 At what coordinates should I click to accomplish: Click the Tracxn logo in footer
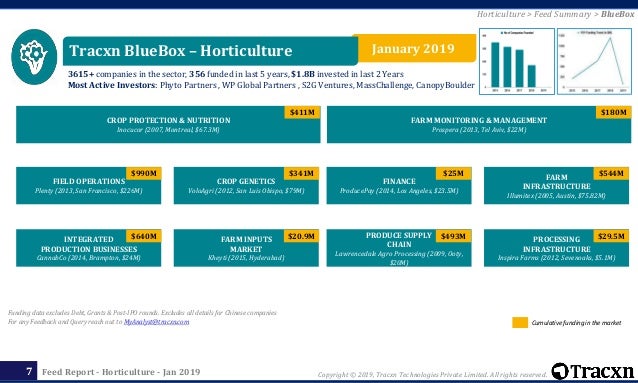(593, 371)
